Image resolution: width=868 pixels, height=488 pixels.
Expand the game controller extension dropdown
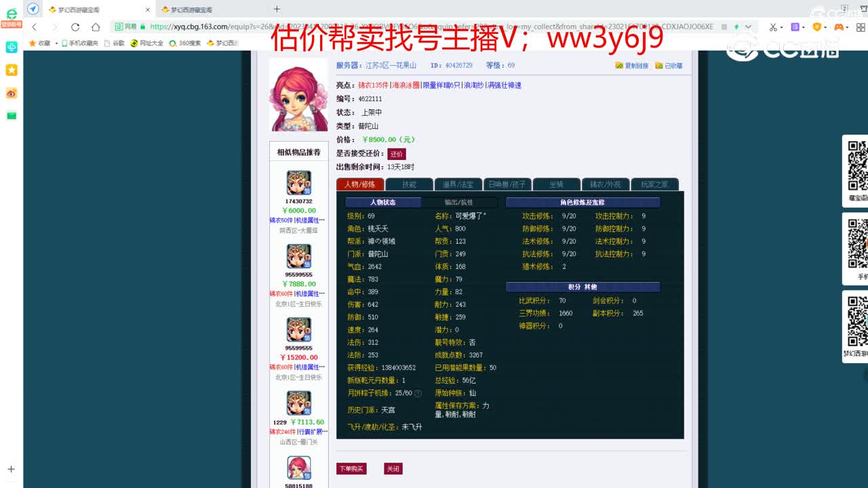point(849,28)
